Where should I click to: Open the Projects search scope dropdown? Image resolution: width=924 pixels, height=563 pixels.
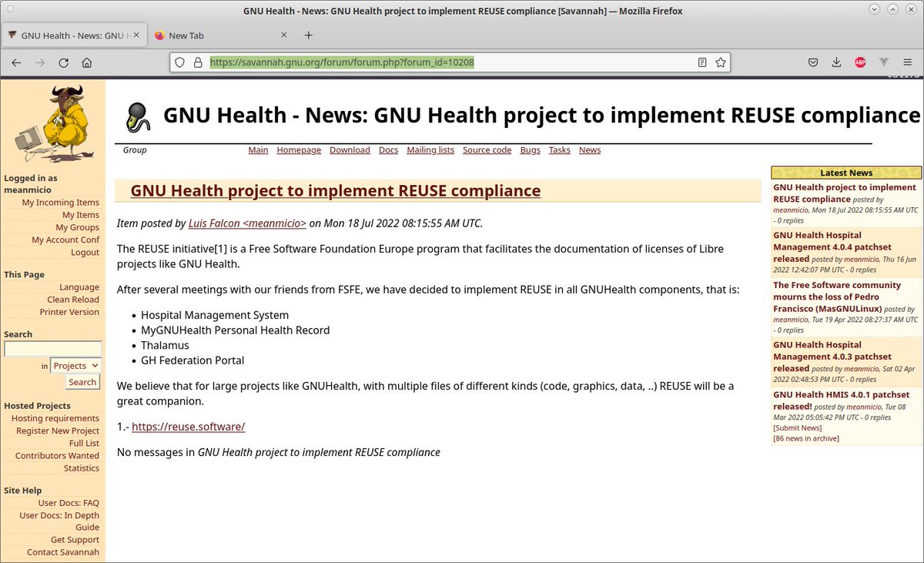click(x=75, y=366)
